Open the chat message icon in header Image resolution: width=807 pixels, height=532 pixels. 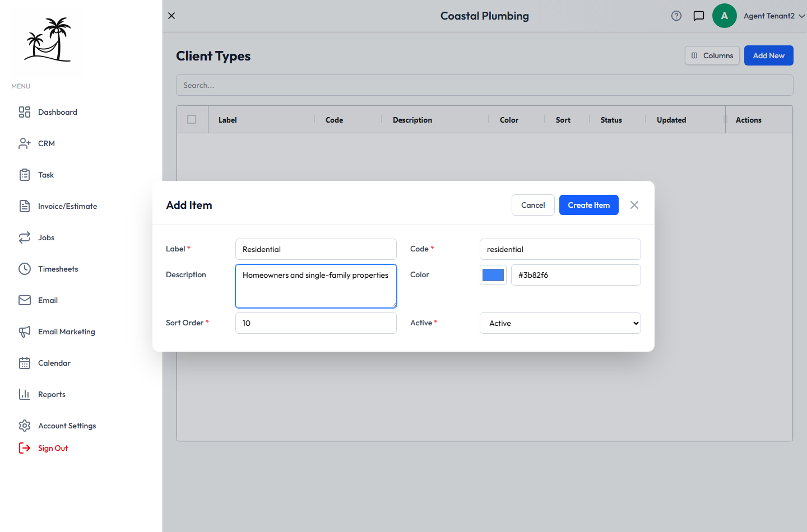click(x=699, y=16)
